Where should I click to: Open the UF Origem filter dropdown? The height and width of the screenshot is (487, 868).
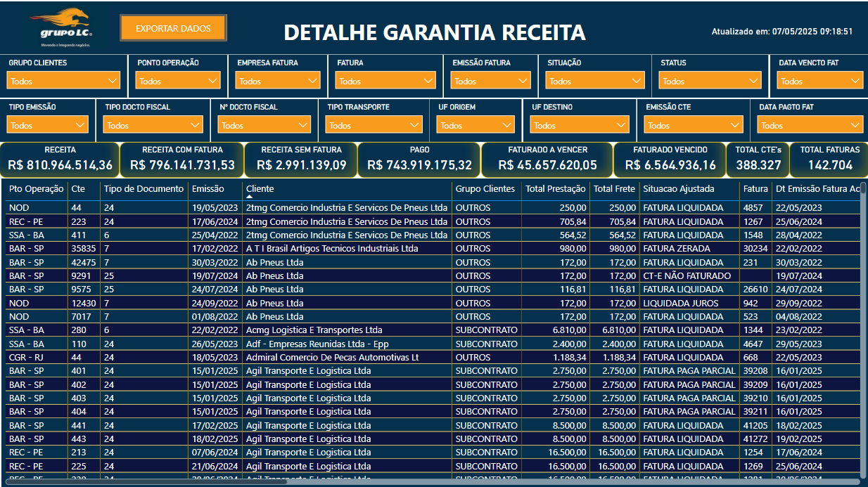click(476, 125)
